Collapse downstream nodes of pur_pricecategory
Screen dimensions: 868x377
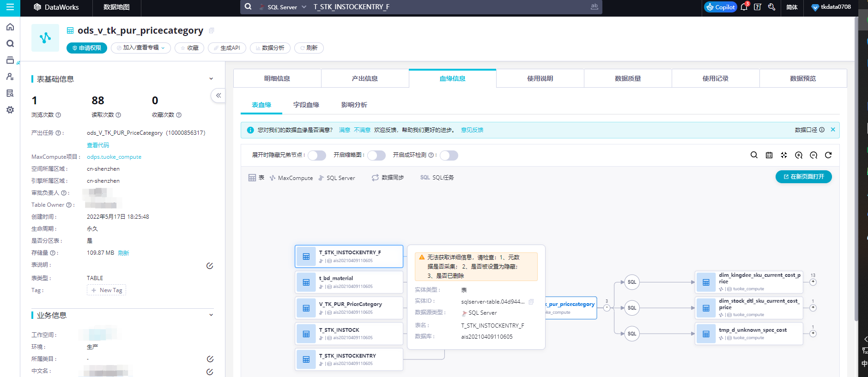tap(607, 308)
